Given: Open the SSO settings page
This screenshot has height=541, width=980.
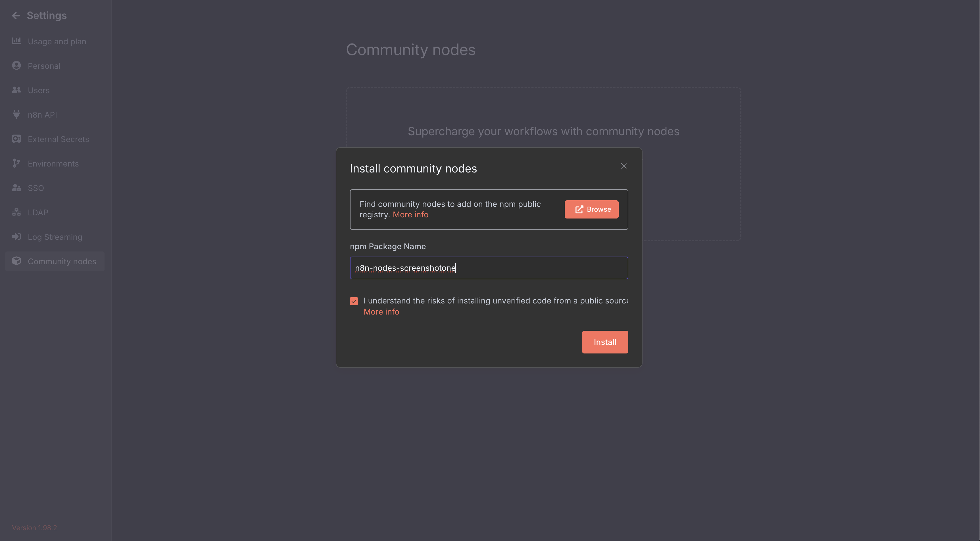Looking at the screenshot, I should coord(36,188).
